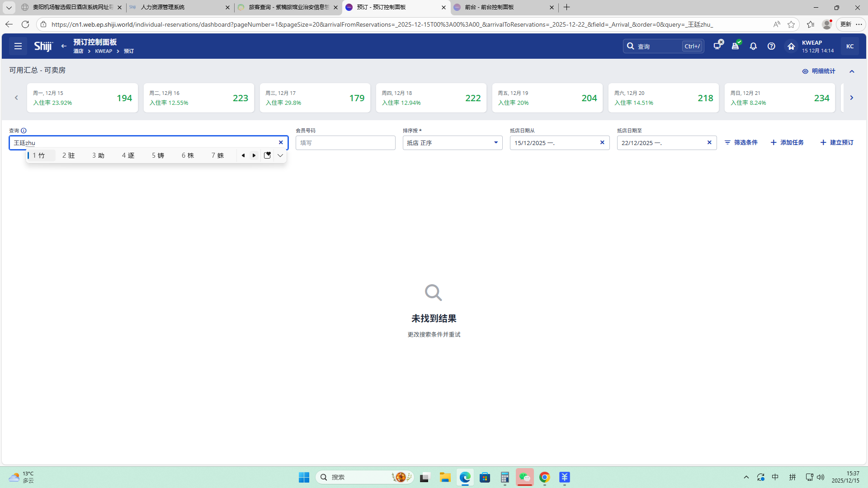Collapse the 可用汇总 summary panel

point(852,71)
